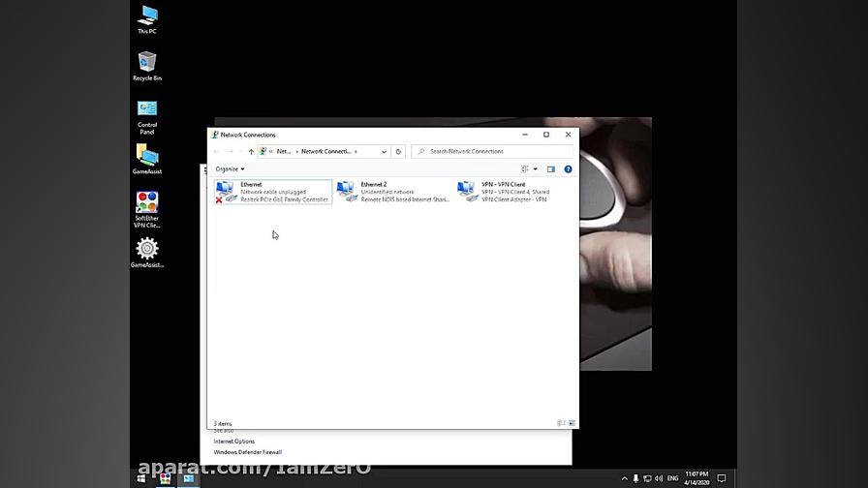Switch to large icons view in status bar
The width and height of the screenshot is (868, 488).
pyautogui.click(x=572, y=423)
